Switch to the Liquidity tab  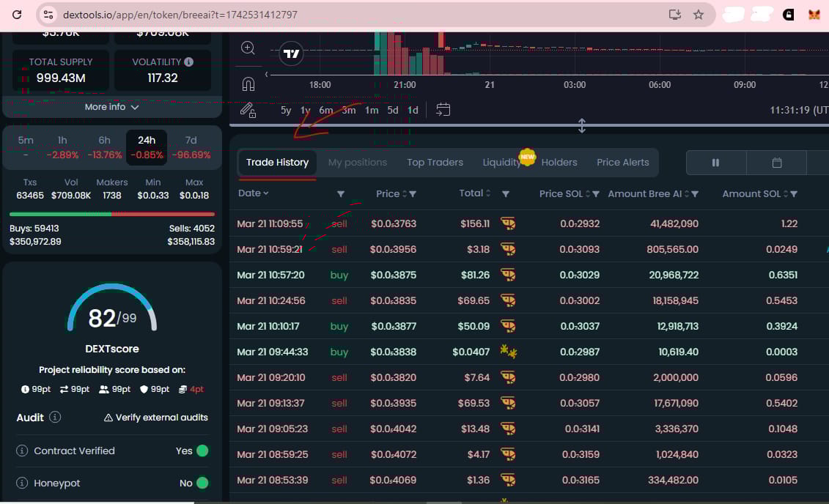pos(501,162)
